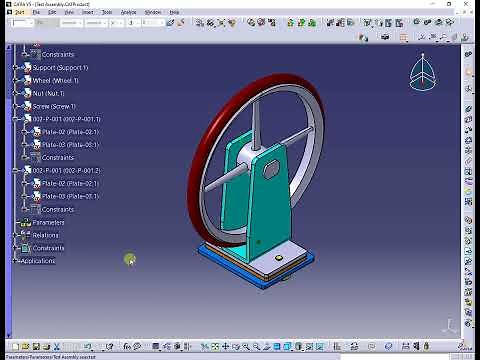480x360 pixels.
Task: Select Plate-03 under 002-P-001.1
Action: [x=70, y=145]
